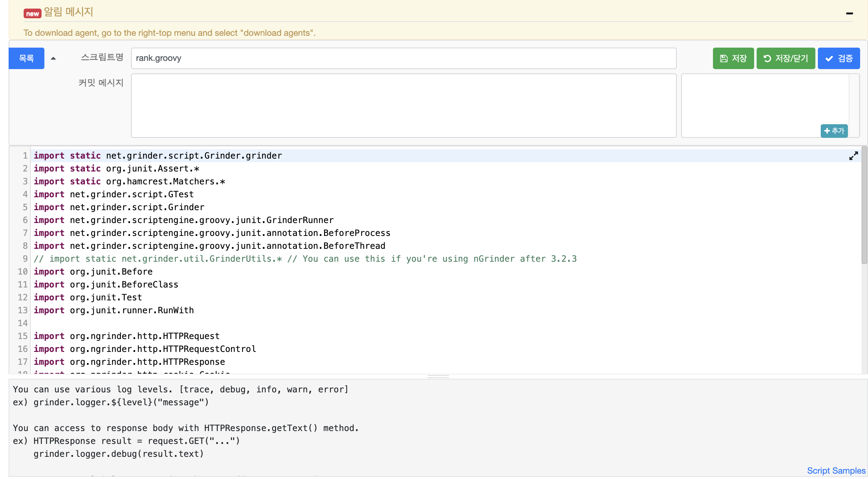Click the 알림 메시지 header title
The width and height of the screenshot is (868, 479).
(68, 12)
